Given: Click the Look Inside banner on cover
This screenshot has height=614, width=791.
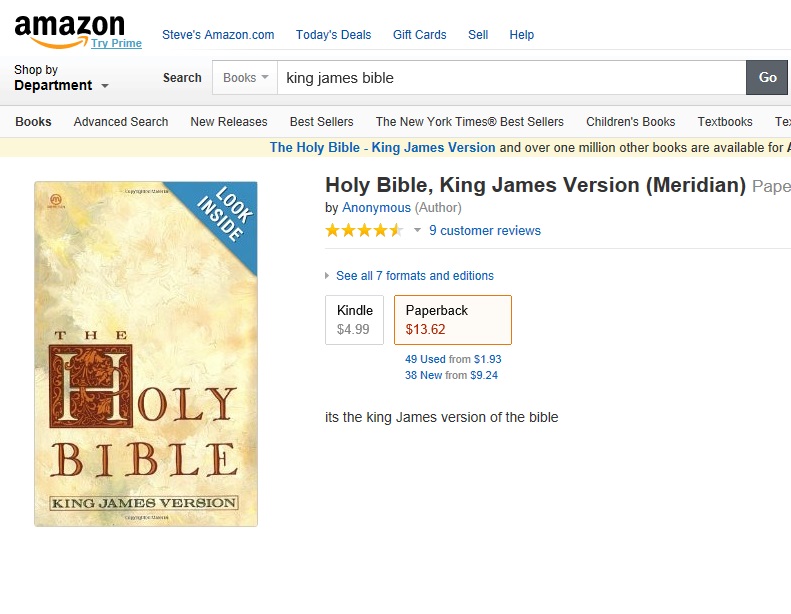Looking at the screenshot, I should tap(224, 213).
